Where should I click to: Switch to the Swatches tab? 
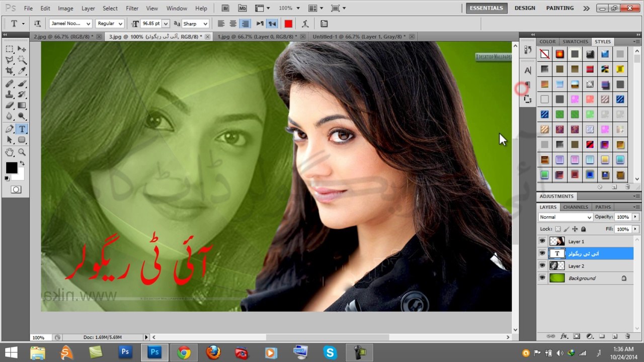575,42
